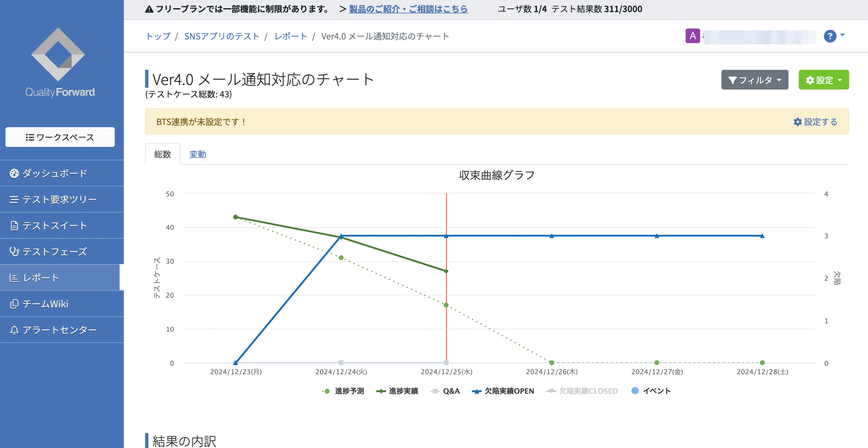The image size is (868, 448).
Task: Open the help question-mark menu
Action: 830,36
